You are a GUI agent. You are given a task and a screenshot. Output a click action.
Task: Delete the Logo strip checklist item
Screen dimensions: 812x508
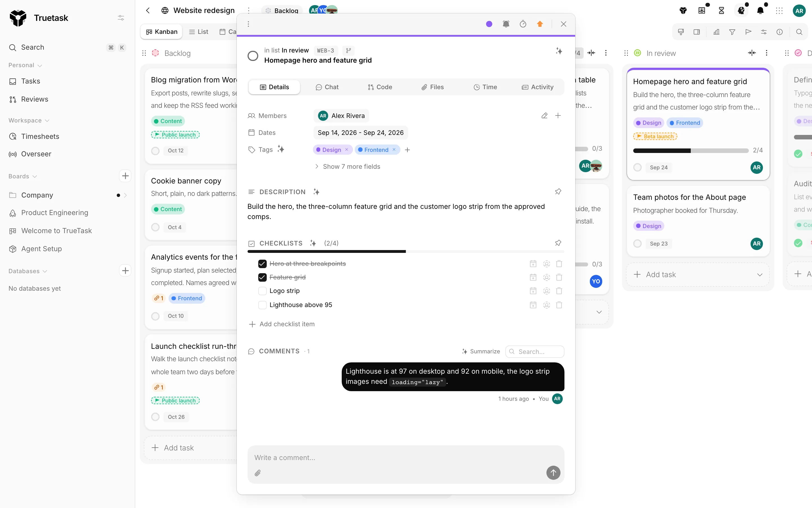click(559, 291)
